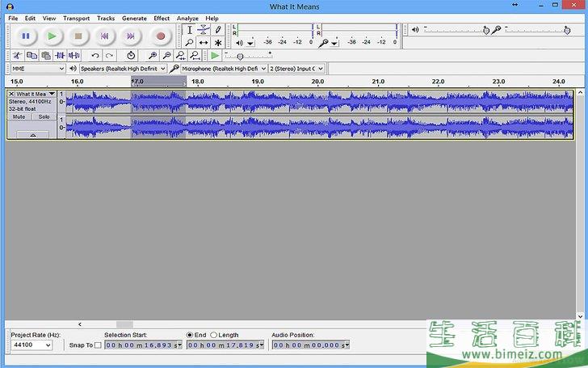Pause playback with the Pause button
The height and width of the screenshot is (368, 588).
(x=26, y=36)
